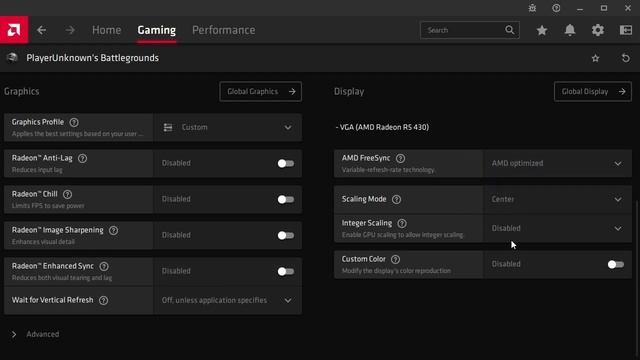Switch to the Home tab
Viewport: 640px width, 360px height.
(x=107, y=30)
